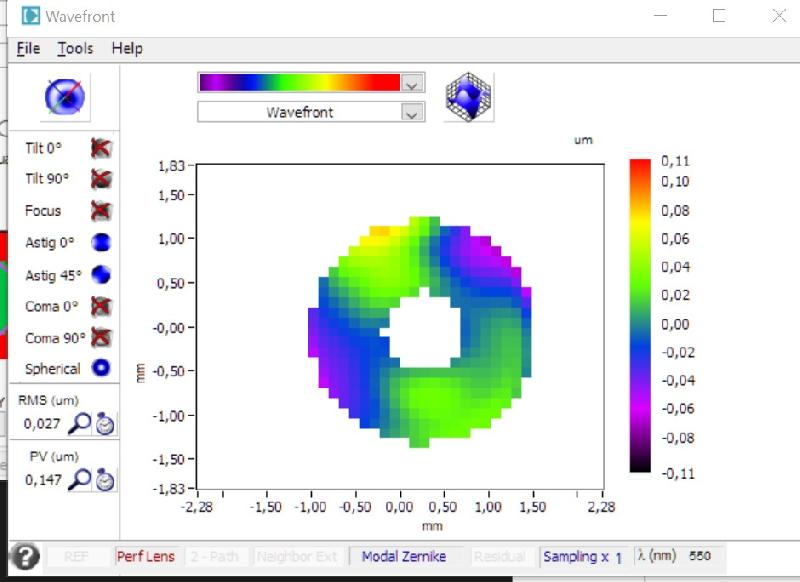The height and width of the screenshot is (582, 800).
Task: Click the Perf Lens button
Action: (x=146, y=556)
